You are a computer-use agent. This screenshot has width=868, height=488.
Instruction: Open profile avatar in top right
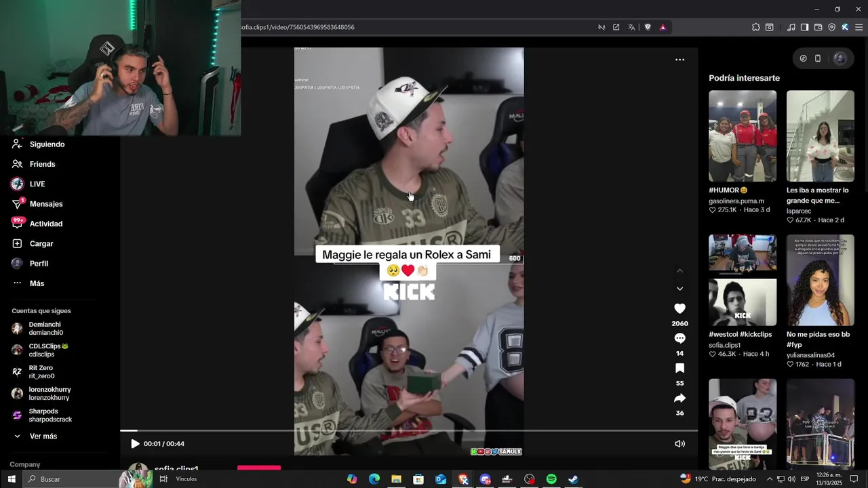point(840,58)
